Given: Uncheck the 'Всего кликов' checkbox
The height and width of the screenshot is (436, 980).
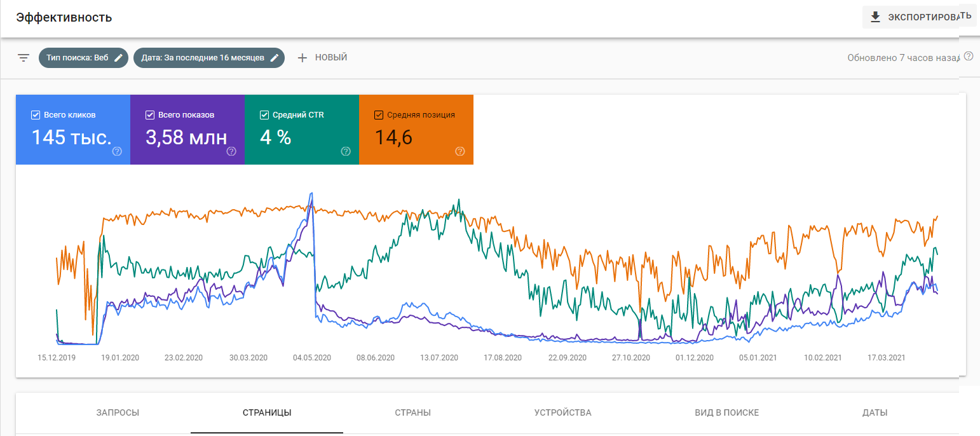Looking at the screenshot, I should (x=36, y=115).
